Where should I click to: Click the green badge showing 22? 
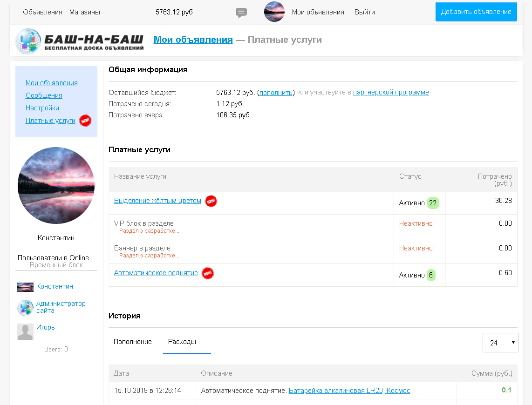point(433,203)
